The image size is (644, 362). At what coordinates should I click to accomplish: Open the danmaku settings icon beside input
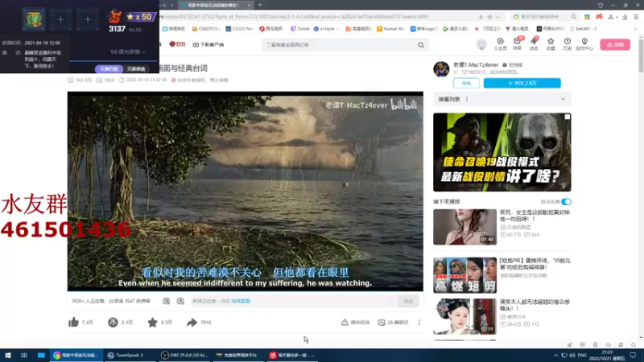[x=180, y=301]
